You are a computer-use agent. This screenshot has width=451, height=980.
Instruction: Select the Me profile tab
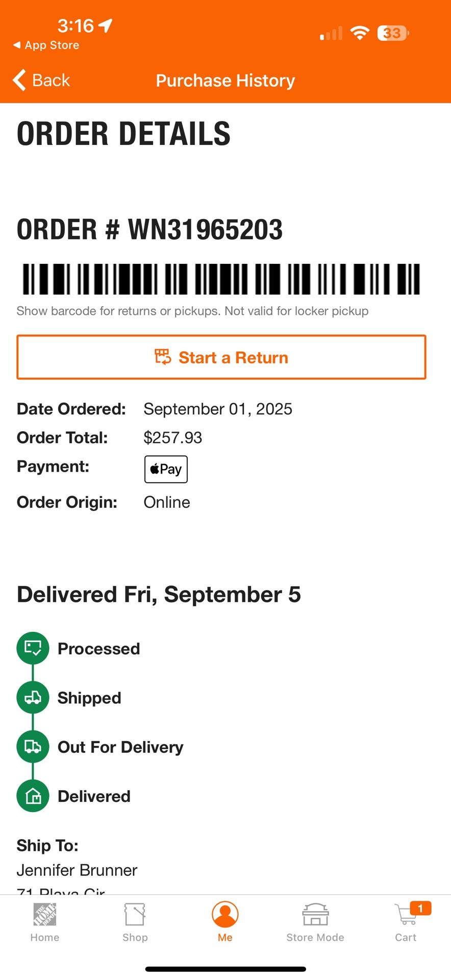[x=225, y=922]
